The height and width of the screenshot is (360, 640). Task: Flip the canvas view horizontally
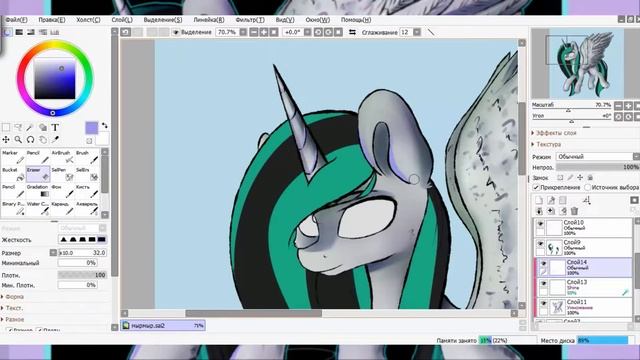(352, 32)
